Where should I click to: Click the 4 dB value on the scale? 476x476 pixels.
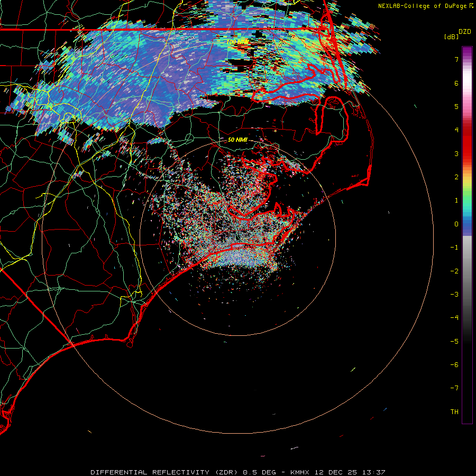[456, 130]
